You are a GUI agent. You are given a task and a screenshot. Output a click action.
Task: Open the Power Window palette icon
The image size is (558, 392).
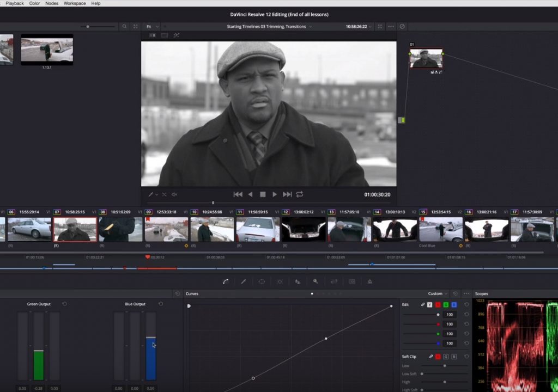point(262,281)
